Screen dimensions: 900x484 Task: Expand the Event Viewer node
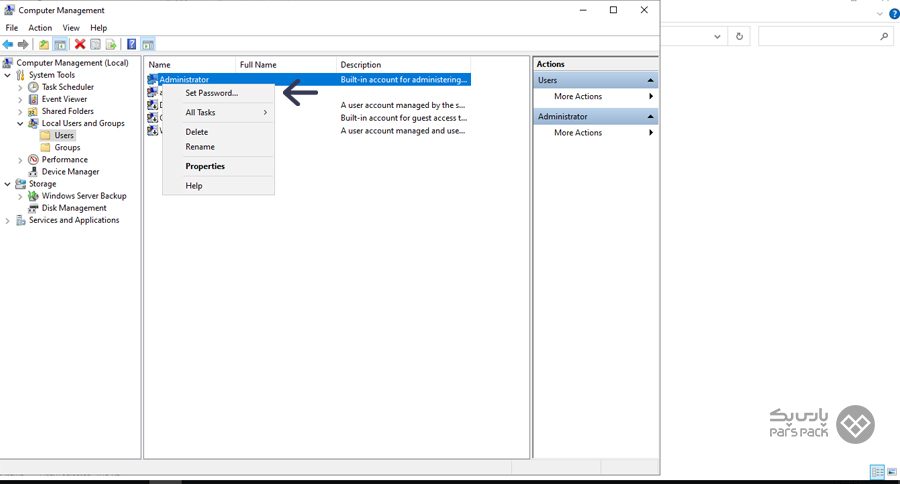(x=20, y=99)
